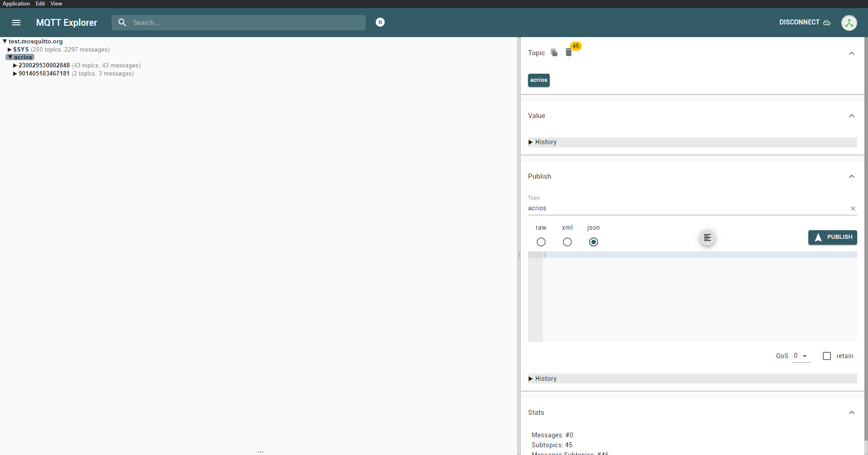Open the connection avatar icon at top right
This screenshot has height=455, width=868.
pos(849,23)
